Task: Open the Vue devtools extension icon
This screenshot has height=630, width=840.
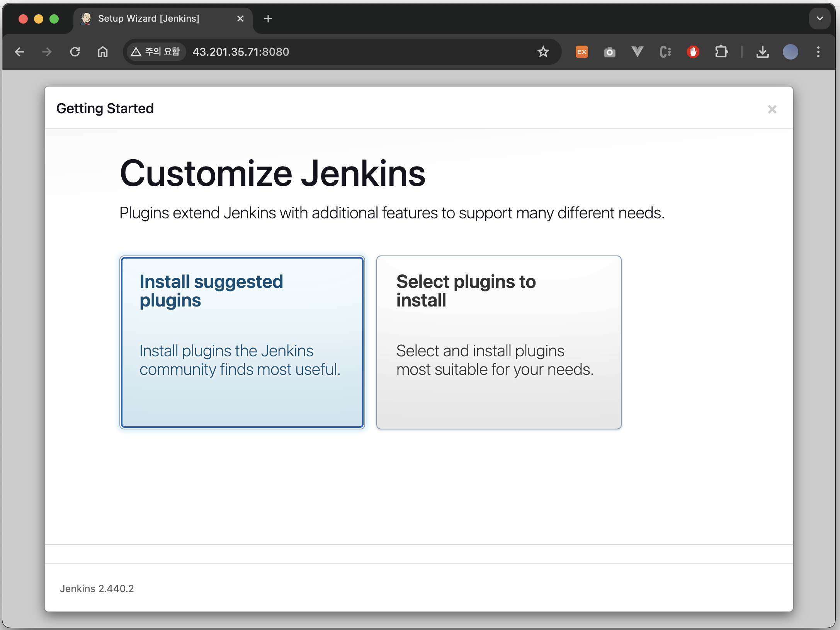Action: (x=637, y=52)
